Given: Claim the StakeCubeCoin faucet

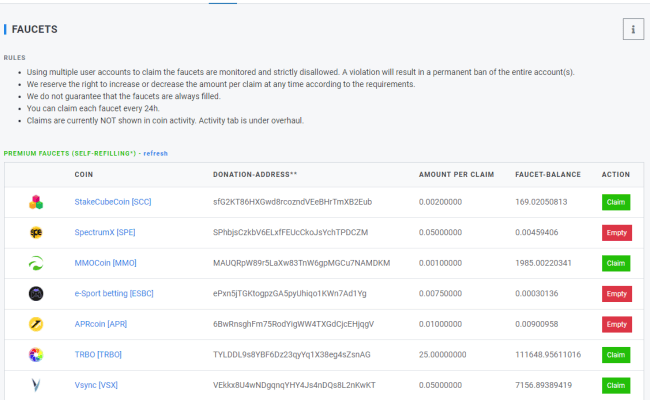Looking at the screenshot, I should 616,202.
